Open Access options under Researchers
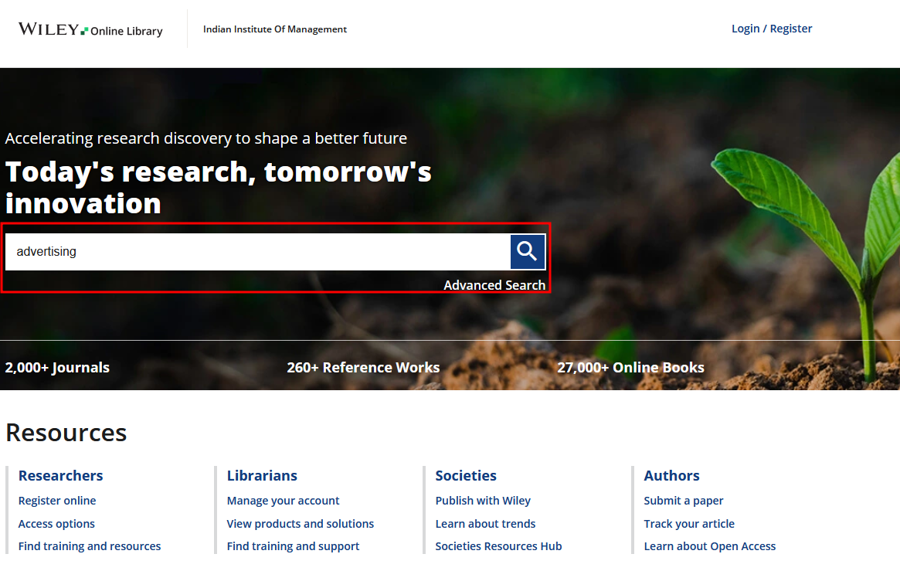Image resolution: width=900 pixels, height=588 pixels. click(x=56, y=524)
